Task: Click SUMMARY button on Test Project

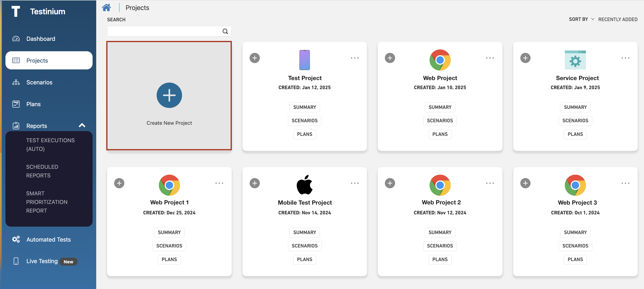Action: (x=304, y=107)
